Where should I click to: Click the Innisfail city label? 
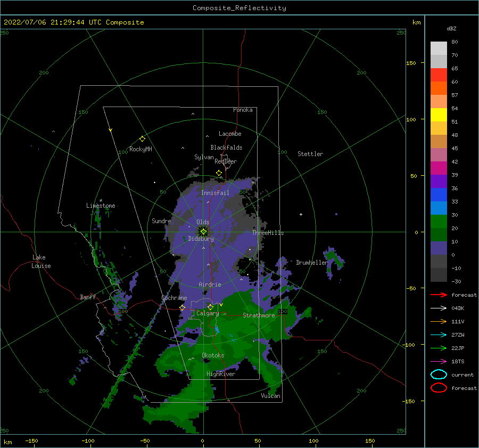[x=215, y=193]
